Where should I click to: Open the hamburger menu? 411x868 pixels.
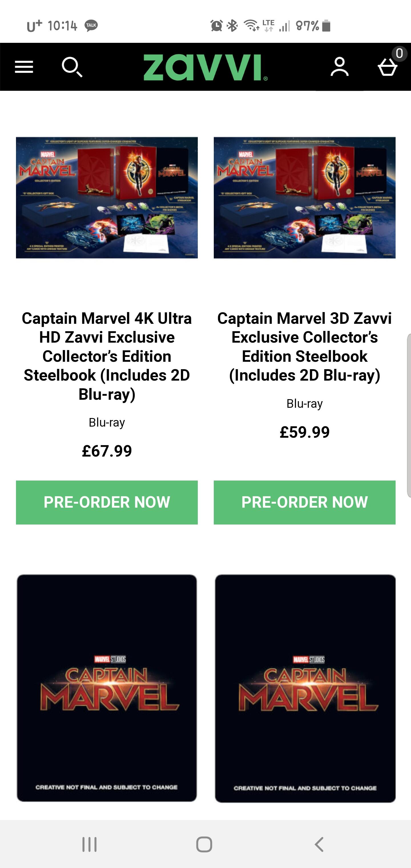click(x=24, y=67)
